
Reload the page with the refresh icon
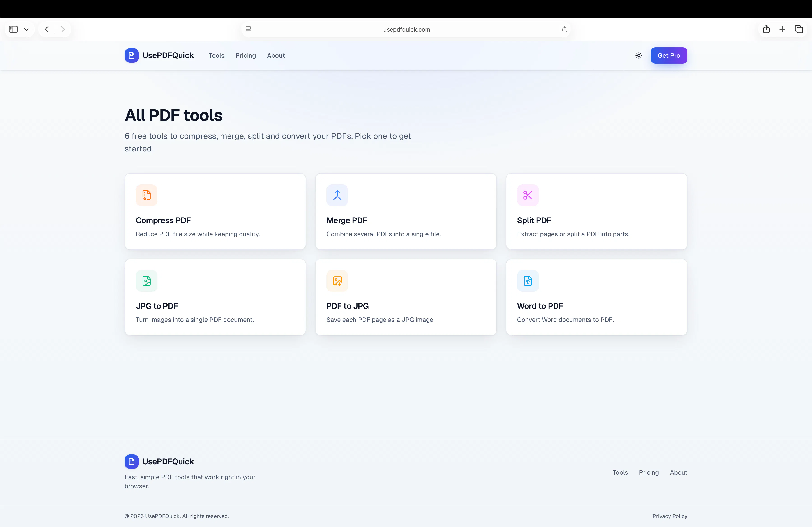click(564, 29)
